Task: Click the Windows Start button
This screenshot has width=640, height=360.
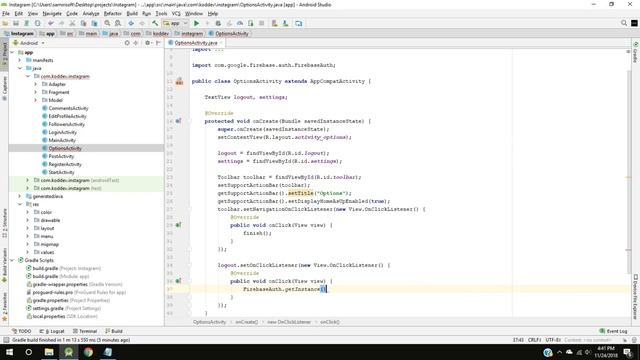Action: 9,352
